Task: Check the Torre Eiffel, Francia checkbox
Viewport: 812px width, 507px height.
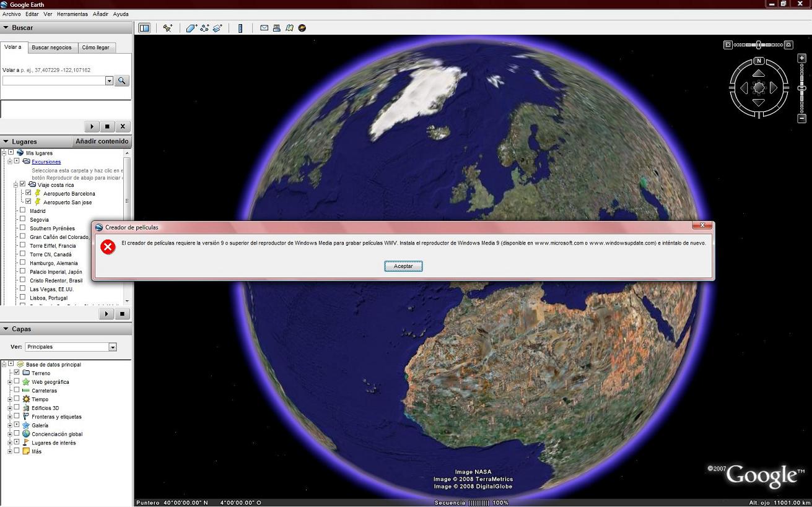Action: pos(23,245)
